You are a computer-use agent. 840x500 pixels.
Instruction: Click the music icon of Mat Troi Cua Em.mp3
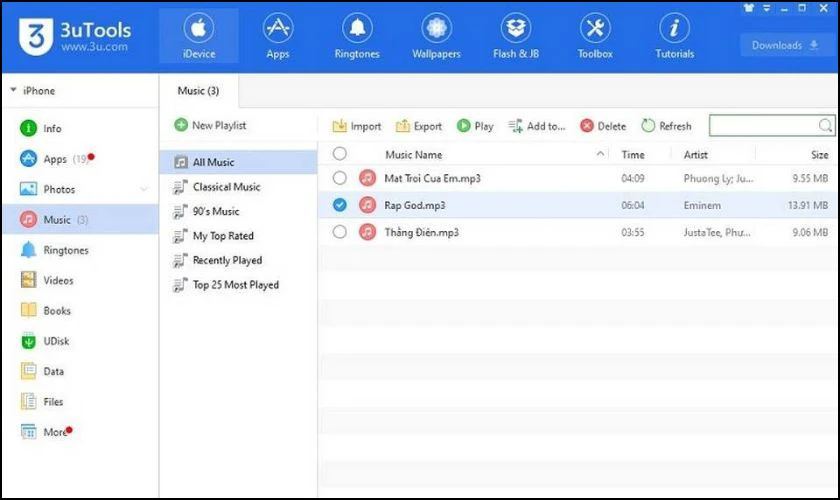click(368, 178)
